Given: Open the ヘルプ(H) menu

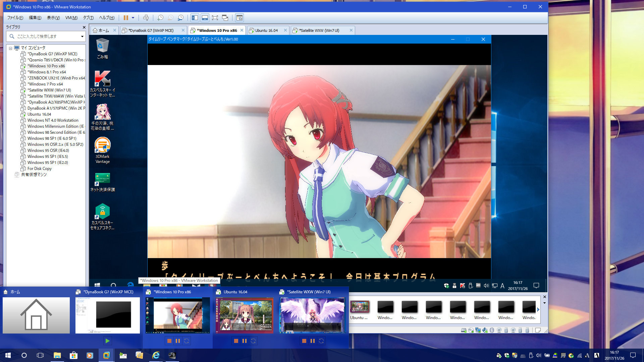Looking at the screenshot, I should point(107,18).
